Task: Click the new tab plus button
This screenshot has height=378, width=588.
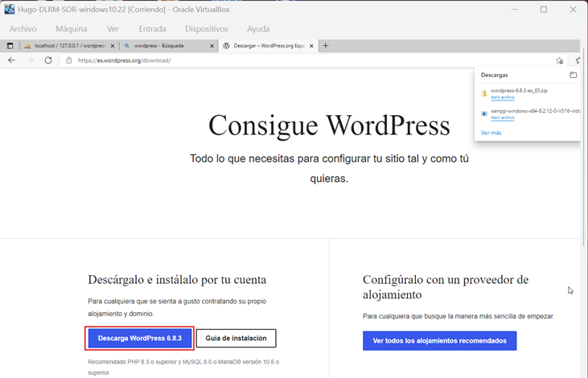Action: point(326,46)
